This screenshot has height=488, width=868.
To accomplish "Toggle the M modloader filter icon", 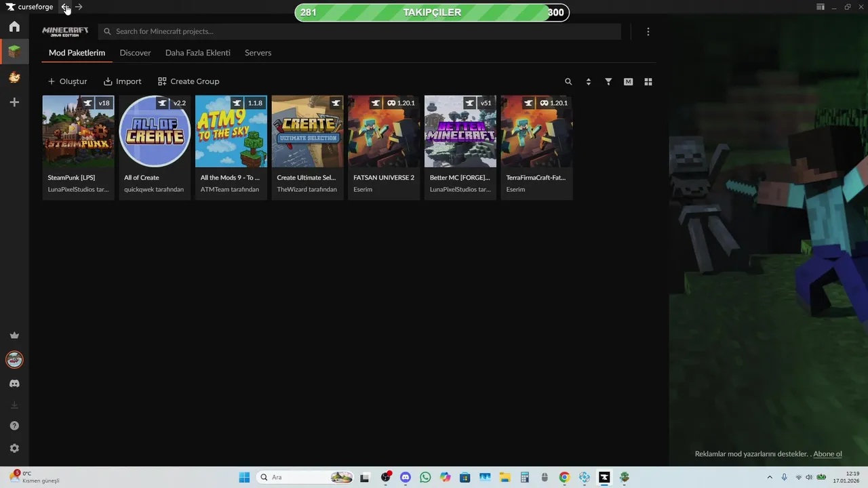I will coord(628,81).
